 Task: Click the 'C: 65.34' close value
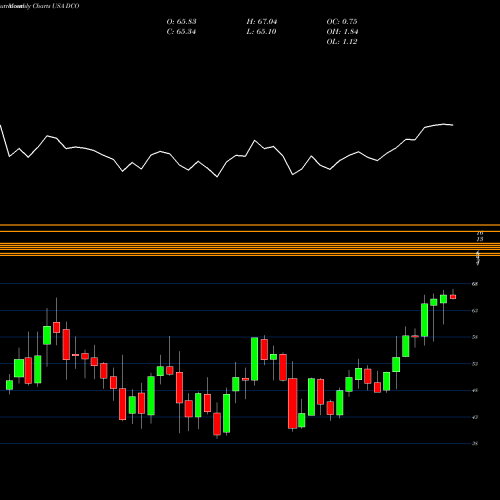click(x=181, y=32)
